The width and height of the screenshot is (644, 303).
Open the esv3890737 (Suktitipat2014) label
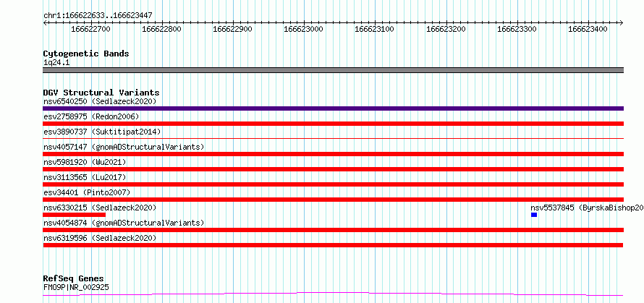[102, 132]
